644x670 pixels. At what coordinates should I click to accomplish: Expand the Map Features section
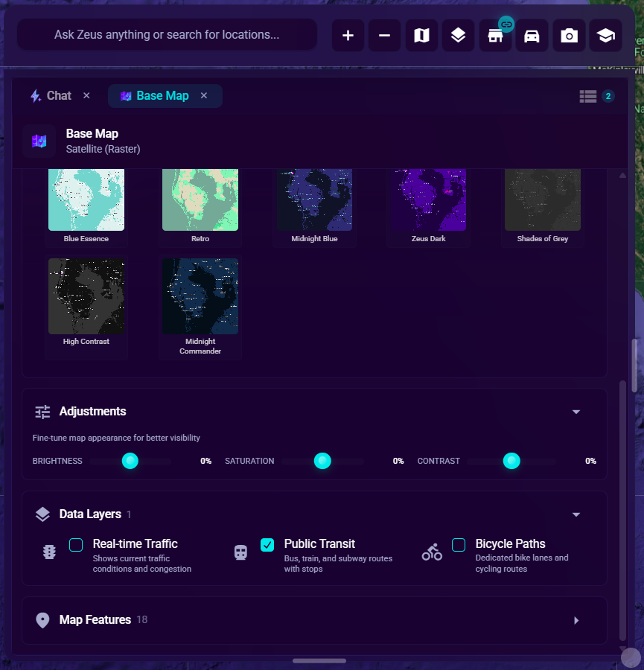tap(576, 620)
